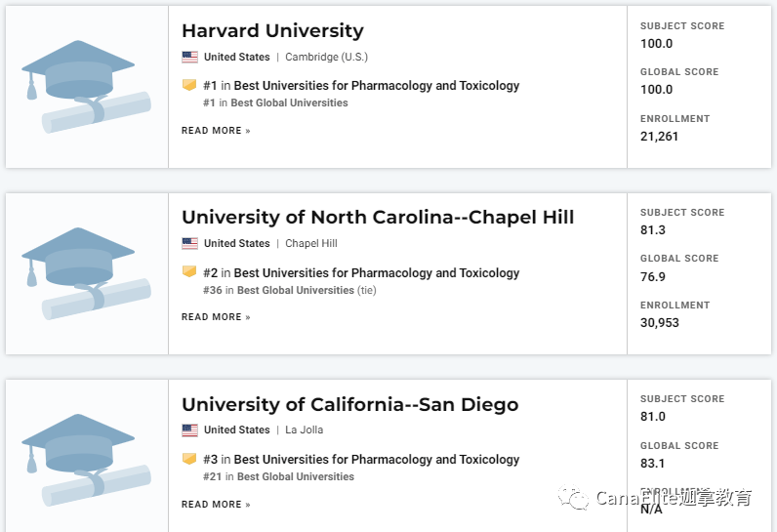Click READ MORE under Harvard University
This screenshot has height=532, width=777.
(216, 131)
